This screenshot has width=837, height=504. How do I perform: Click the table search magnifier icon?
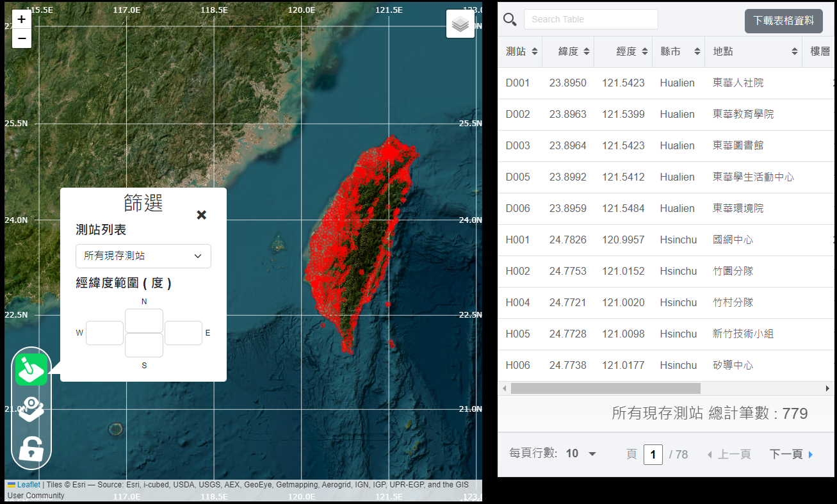510,19
